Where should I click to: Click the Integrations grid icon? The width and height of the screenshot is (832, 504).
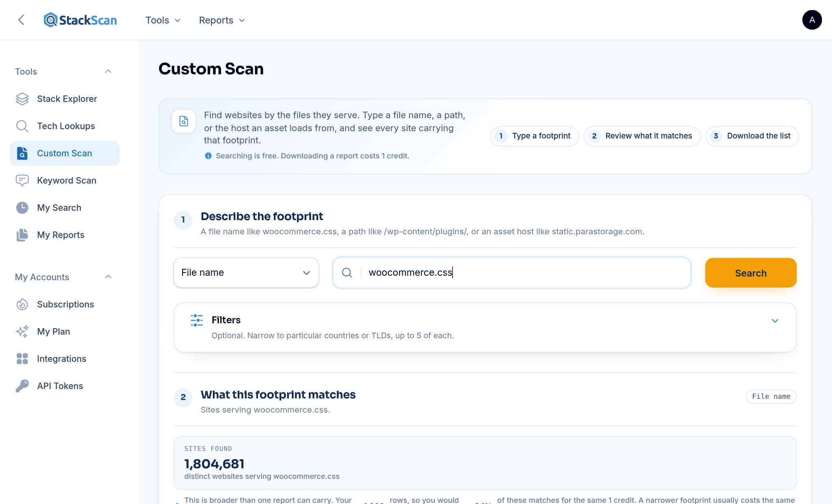tap(22, 359)
